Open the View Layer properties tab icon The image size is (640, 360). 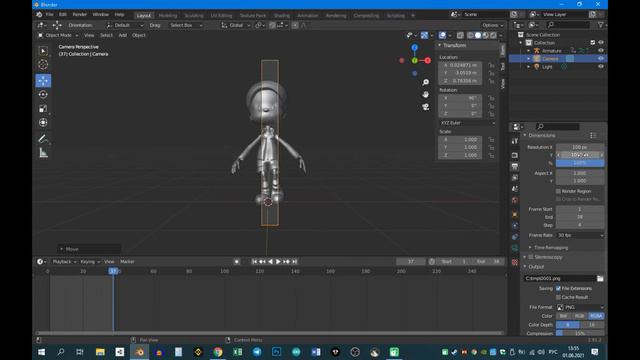tap(515, 178)
